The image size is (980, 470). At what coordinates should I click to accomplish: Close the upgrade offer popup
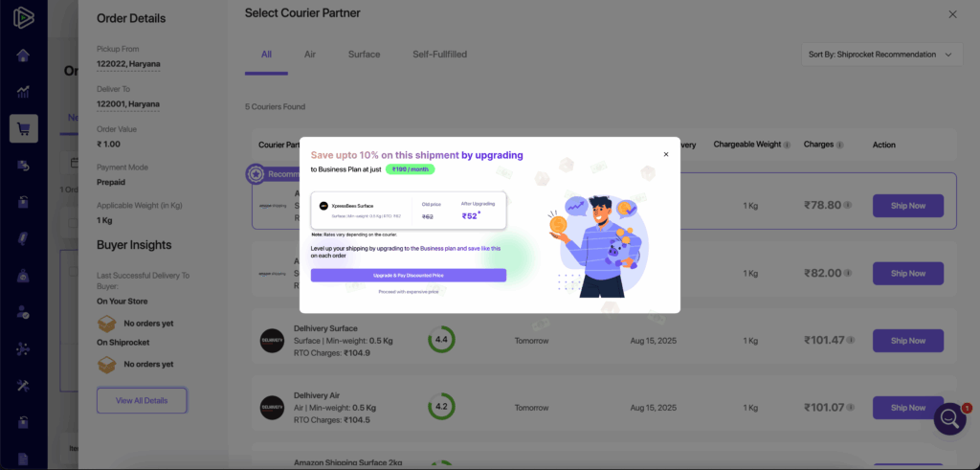pos(666,154)
